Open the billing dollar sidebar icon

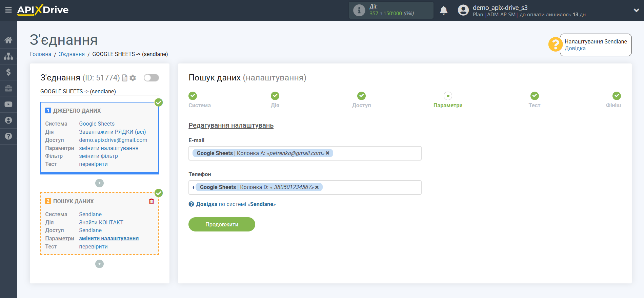[x=8, y=72]
